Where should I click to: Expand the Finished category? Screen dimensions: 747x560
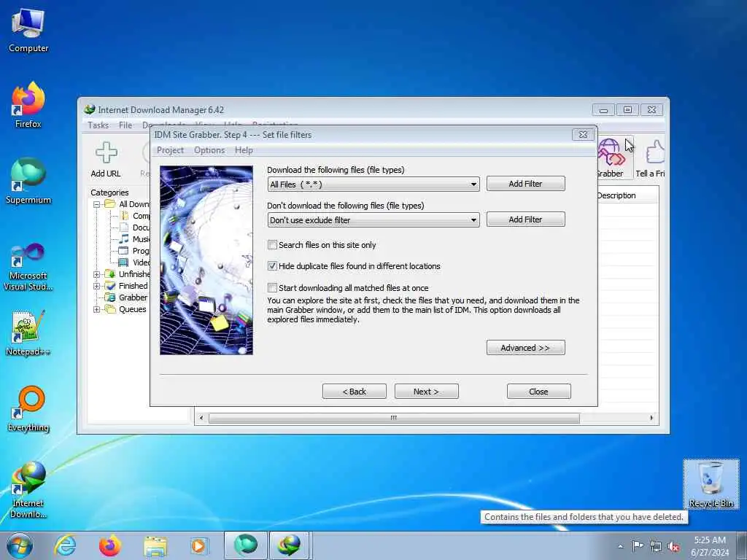pos(97,286)
